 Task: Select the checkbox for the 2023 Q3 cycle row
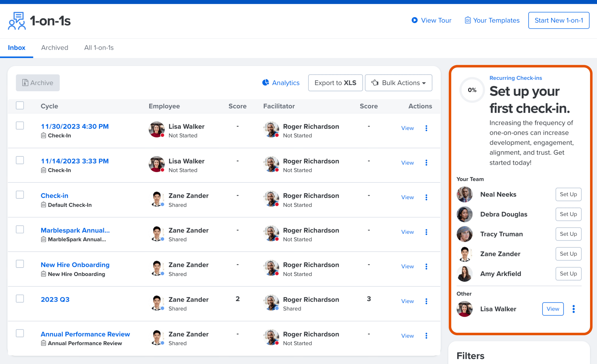[20, 298]
